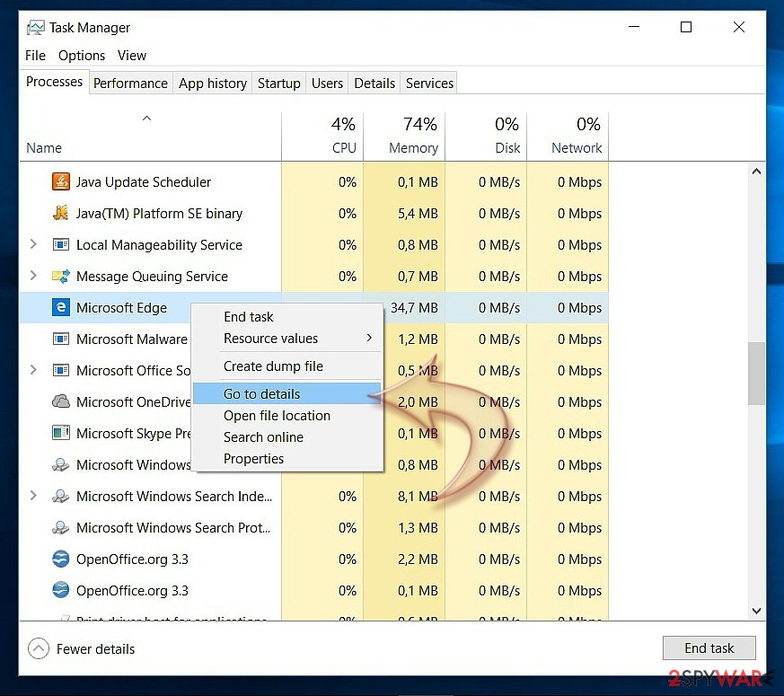This screenshot has width=784, height=696.
Task: Choose Open file location in context menu
Action: tap(287, 416)
